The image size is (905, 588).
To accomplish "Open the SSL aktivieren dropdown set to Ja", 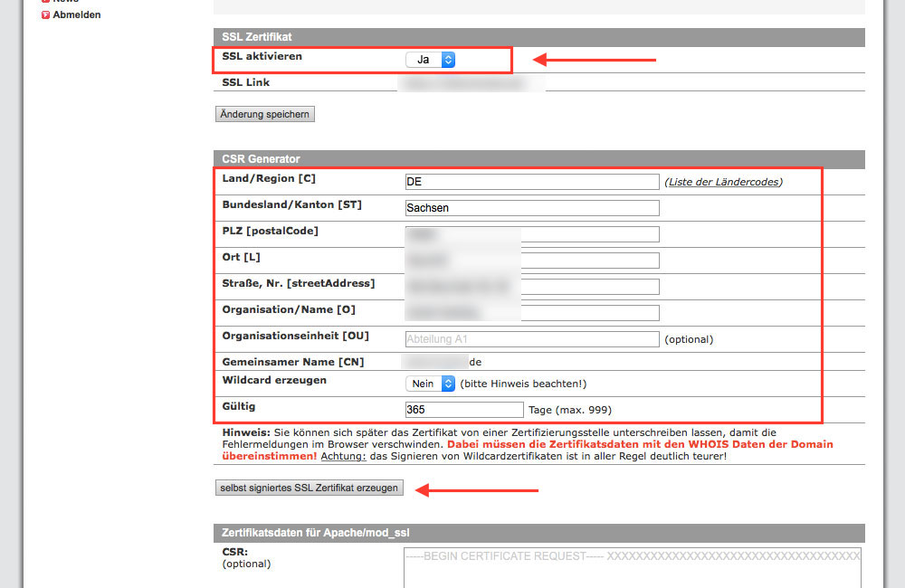I will 430,60.
